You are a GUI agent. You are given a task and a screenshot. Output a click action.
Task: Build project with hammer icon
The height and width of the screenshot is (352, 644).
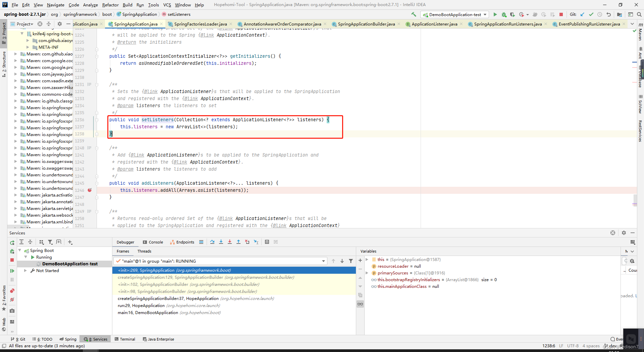point(414,14)
